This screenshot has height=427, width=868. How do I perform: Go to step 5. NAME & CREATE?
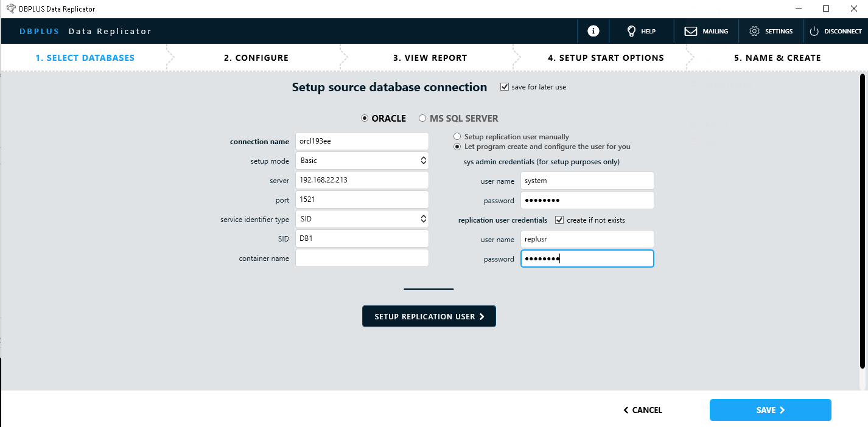pos(777,58)
